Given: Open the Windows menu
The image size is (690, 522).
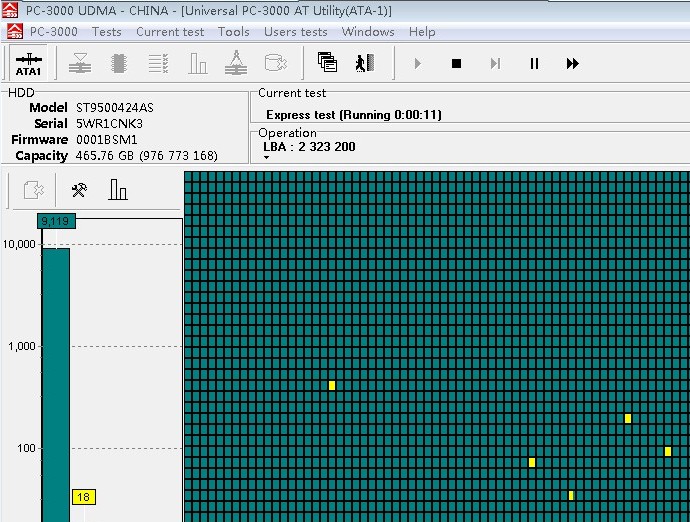Looking at the screenshot, I should 367,32.
